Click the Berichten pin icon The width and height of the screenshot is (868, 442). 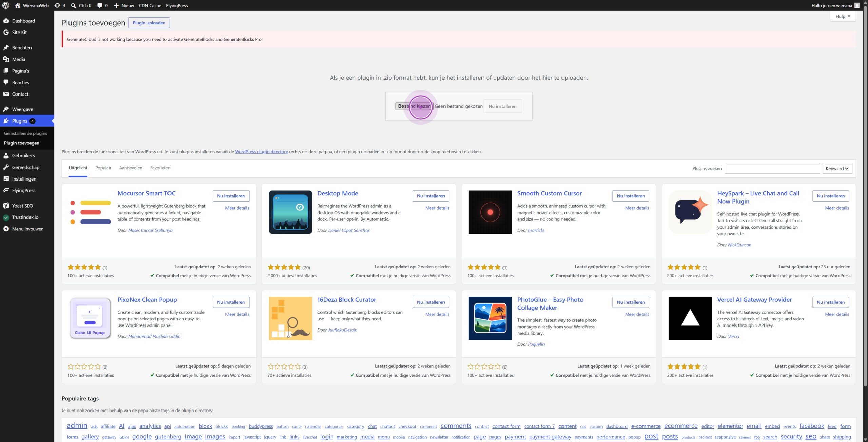click(6, 47)
